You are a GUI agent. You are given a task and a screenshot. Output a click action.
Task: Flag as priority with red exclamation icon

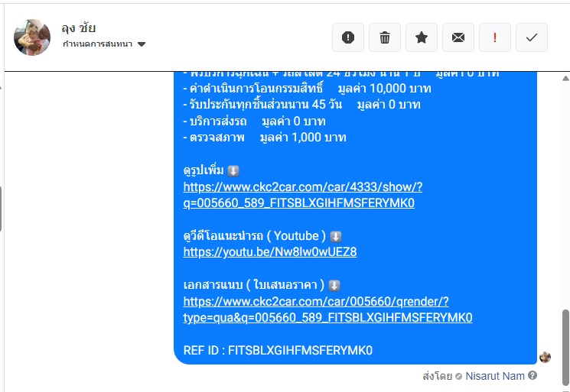495,37
